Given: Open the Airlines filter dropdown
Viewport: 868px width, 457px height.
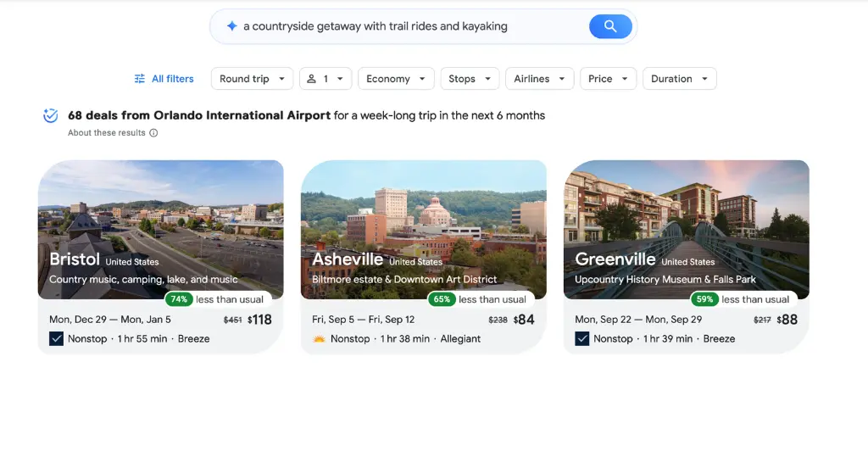Looking at the screenshot, I should click(539, 79).
